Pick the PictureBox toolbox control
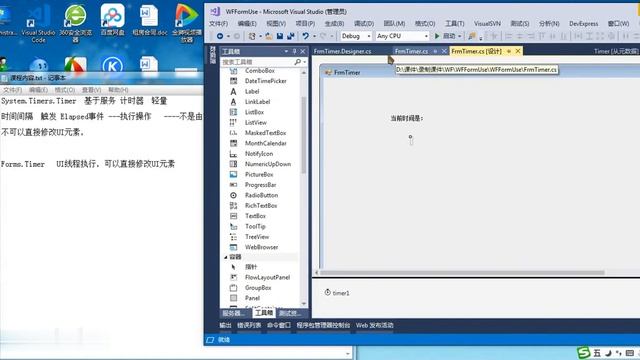 [260, 174]
